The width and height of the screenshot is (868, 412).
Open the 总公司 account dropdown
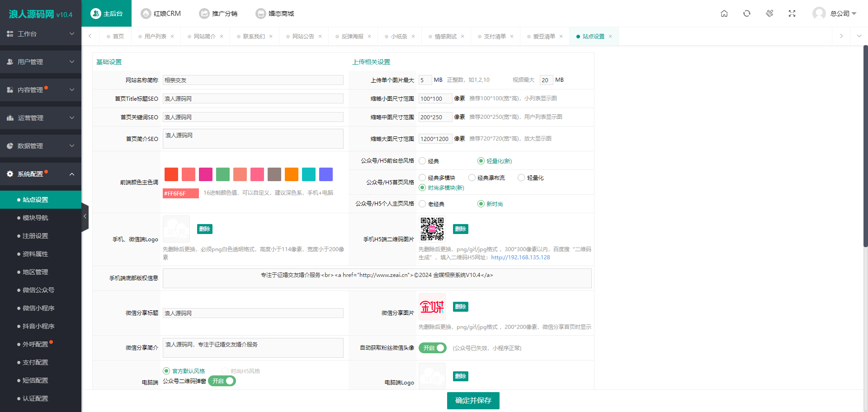[844, 14]
